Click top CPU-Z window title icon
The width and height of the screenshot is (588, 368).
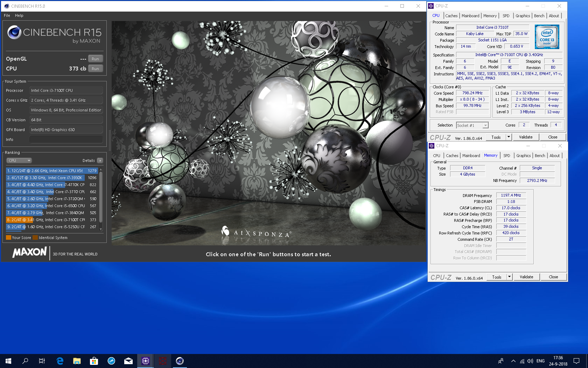pos(431,6)
